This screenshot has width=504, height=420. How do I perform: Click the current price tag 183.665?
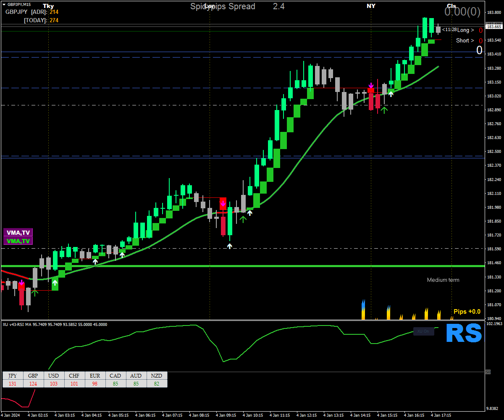click(x=494, y=26)
